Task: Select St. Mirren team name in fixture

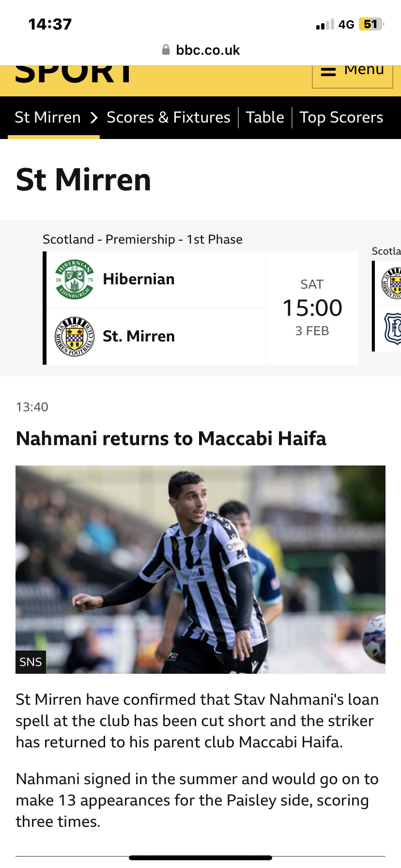Action: pos(139,336)
